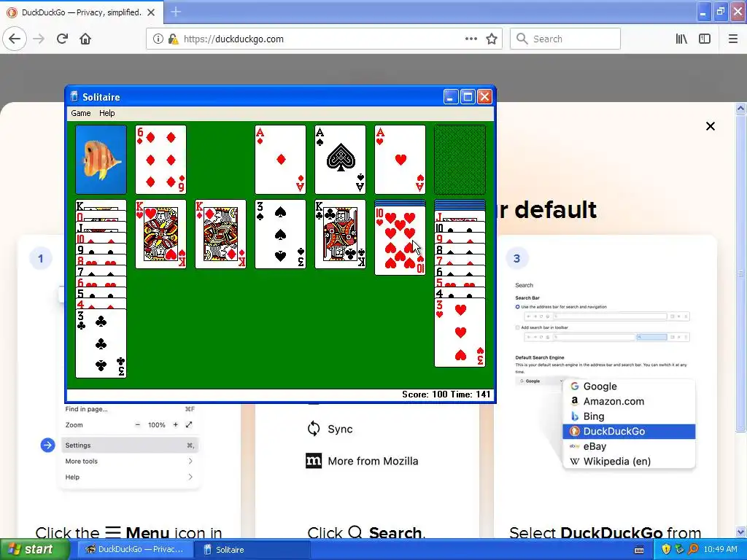
Task: Click the ace of hearts foundation pile
Action: [x=400, y=160]
